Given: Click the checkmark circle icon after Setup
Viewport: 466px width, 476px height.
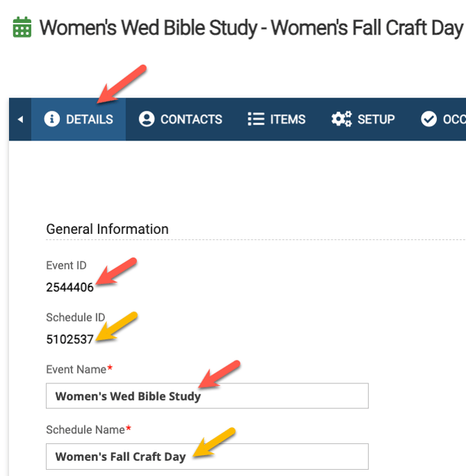Looking at the screenshot, I should pyautogui.click(x=428, y=119).
